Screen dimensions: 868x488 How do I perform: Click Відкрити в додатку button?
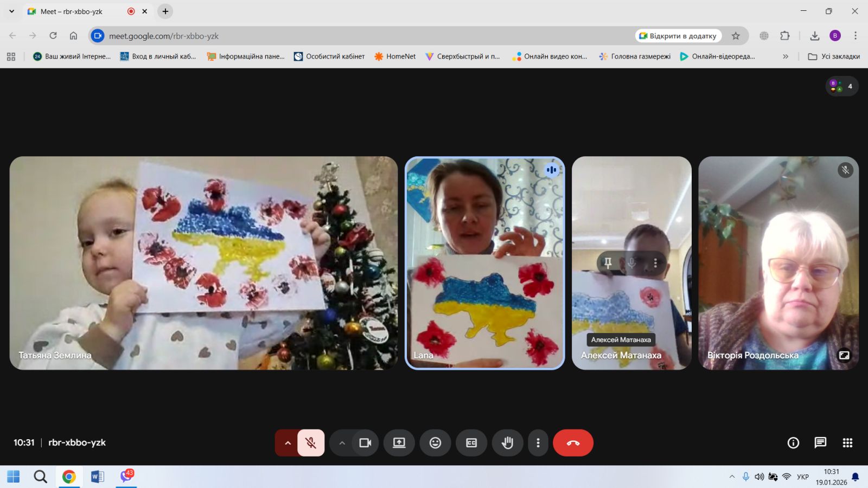coord(678,36)
